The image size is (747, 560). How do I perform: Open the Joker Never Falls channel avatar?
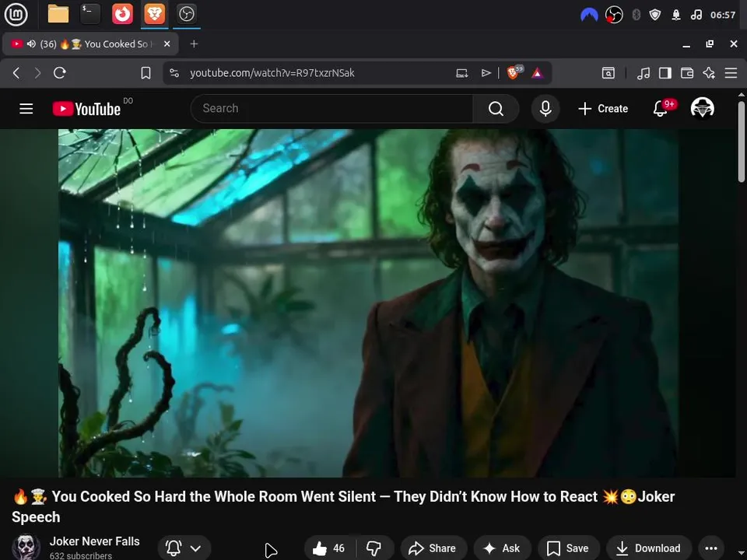[26, 547]
